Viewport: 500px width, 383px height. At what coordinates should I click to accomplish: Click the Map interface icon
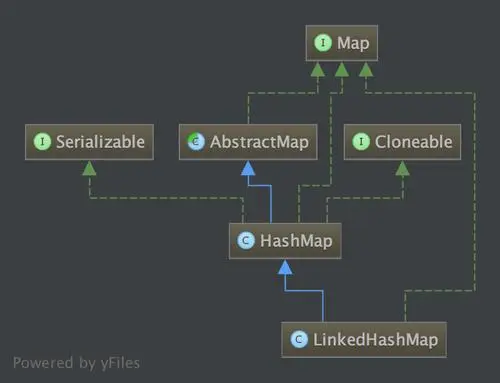coord(323,43)
